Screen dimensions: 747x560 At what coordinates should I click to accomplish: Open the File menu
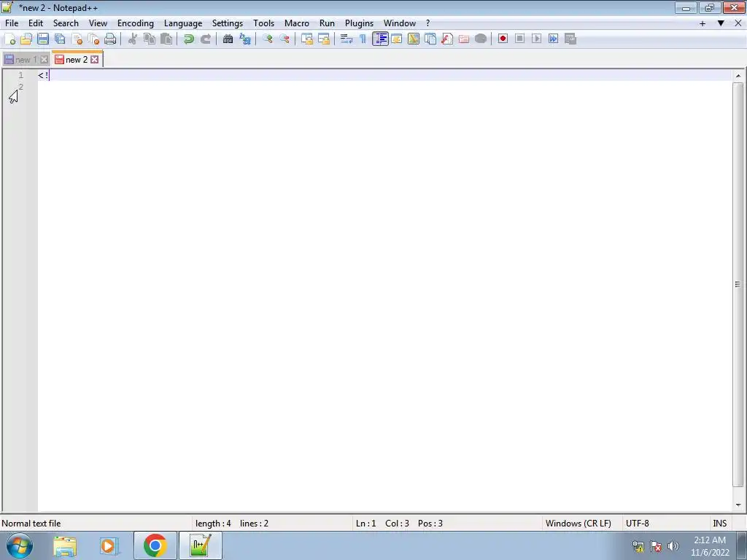[x=12, y=23]
